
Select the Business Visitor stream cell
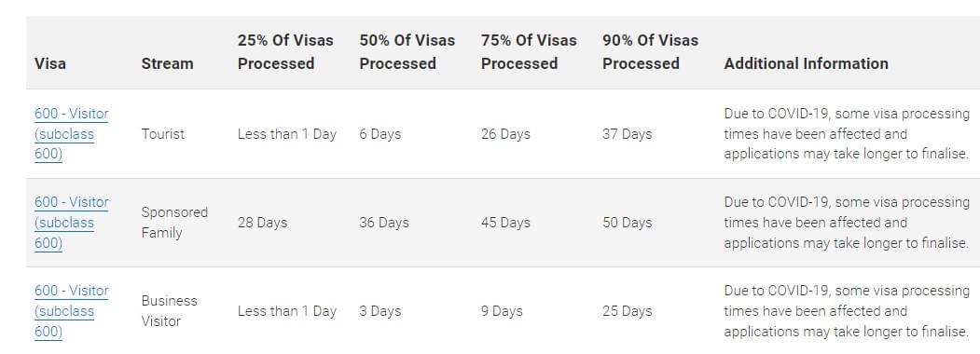click(170, 311)
